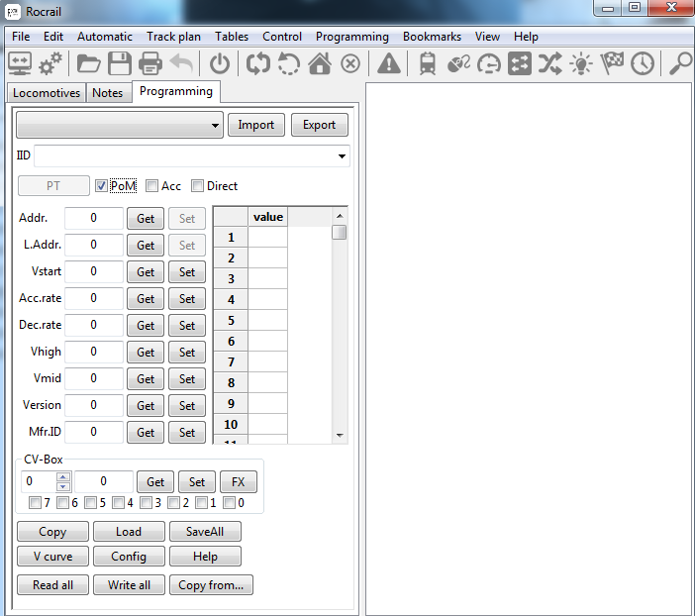Click the circled X stop icon
This screenshot has height=616, width=695.
(350, 64)
